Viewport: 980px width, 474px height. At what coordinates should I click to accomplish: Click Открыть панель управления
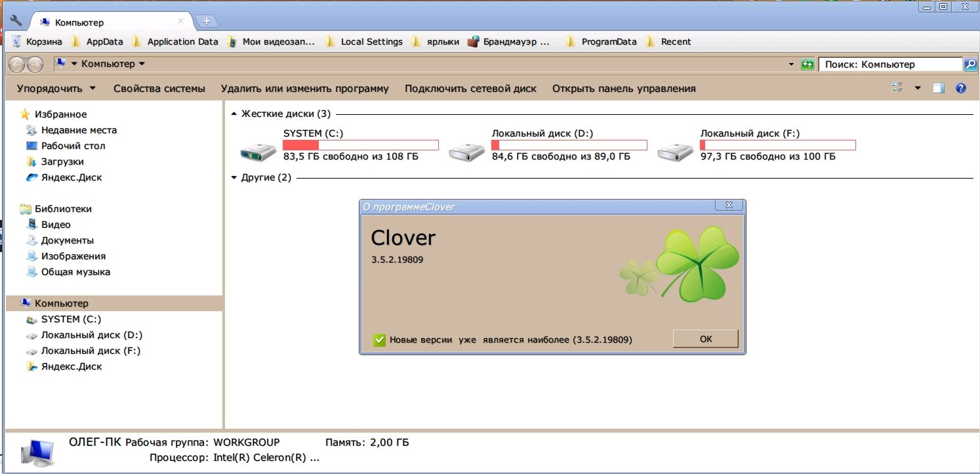[x=624, y=88]
